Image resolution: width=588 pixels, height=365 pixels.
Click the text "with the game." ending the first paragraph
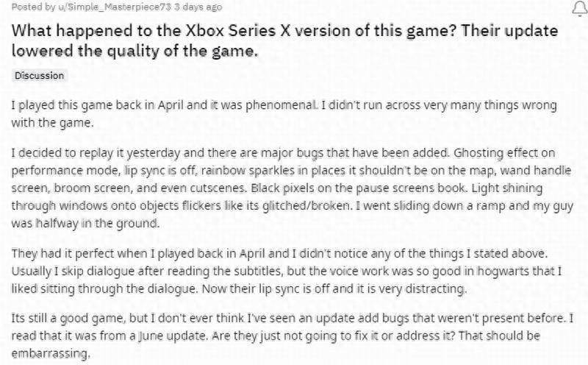52,123
